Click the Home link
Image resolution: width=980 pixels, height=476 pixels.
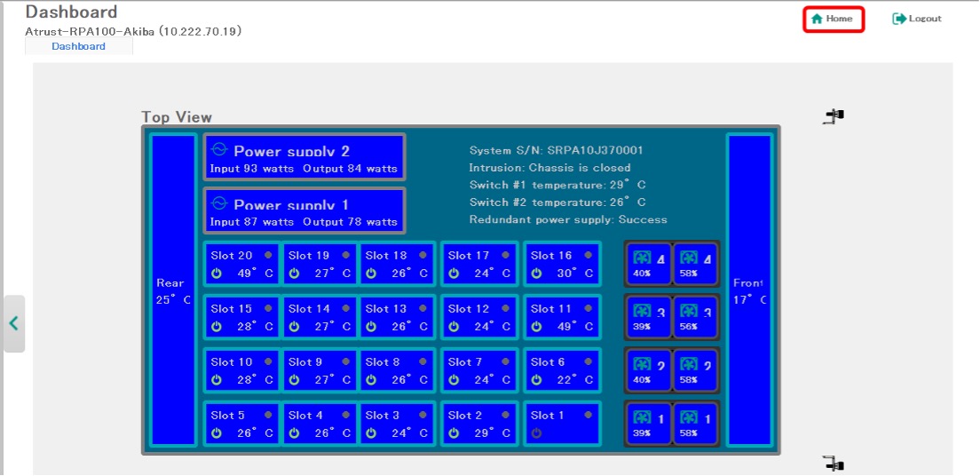(833, 19)
